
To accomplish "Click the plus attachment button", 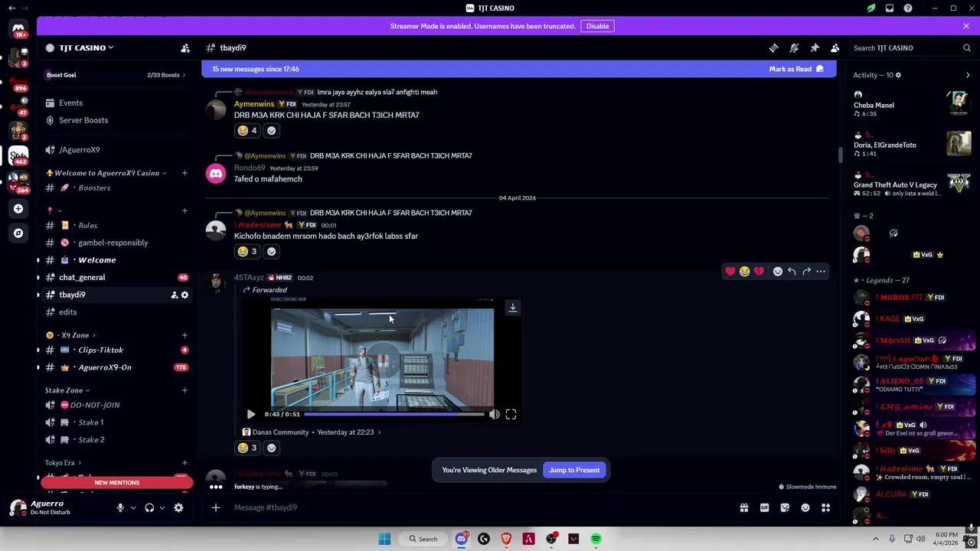I will pos(216,507).
